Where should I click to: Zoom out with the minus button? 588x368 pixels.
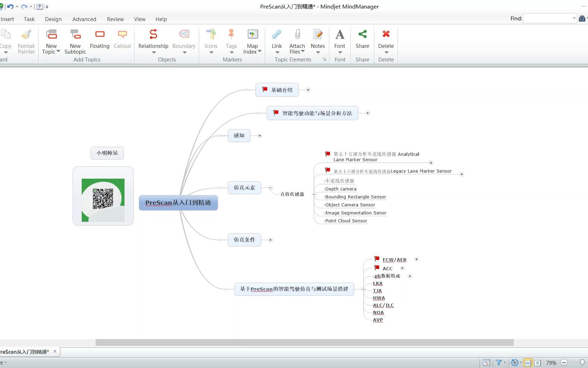[564, 363]
